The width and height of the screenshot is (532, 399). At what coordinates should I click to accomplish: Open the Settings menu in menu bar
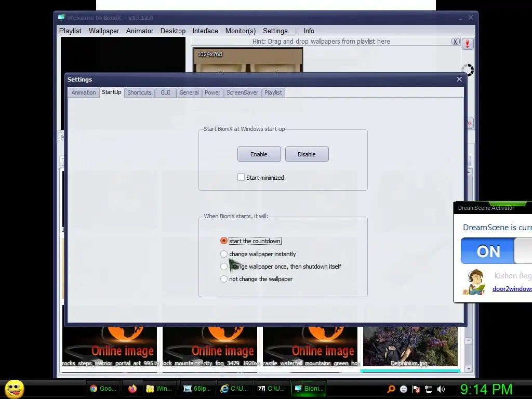pyautogui.click(x=275, y=31)
